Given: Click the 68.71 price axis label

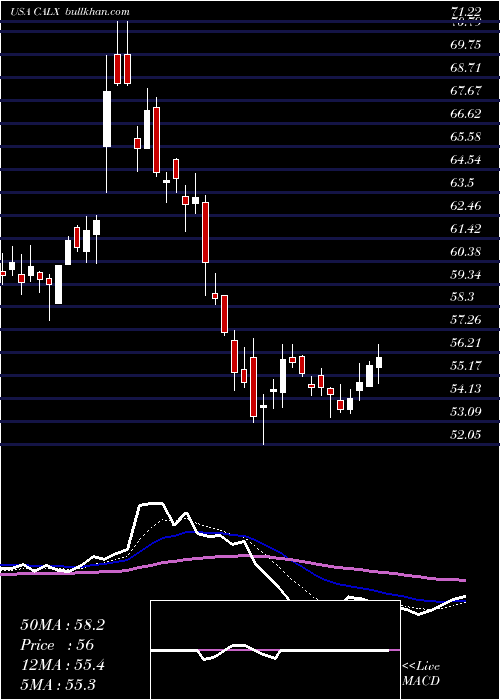Looking at the screenshot, I should point(466,68).
